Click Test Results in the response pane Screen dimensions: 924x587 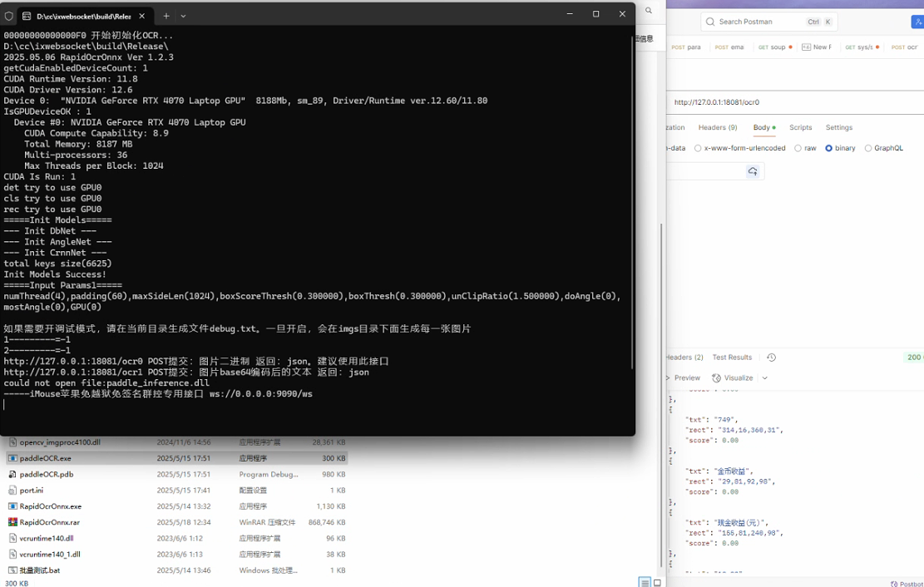point(732,357)
